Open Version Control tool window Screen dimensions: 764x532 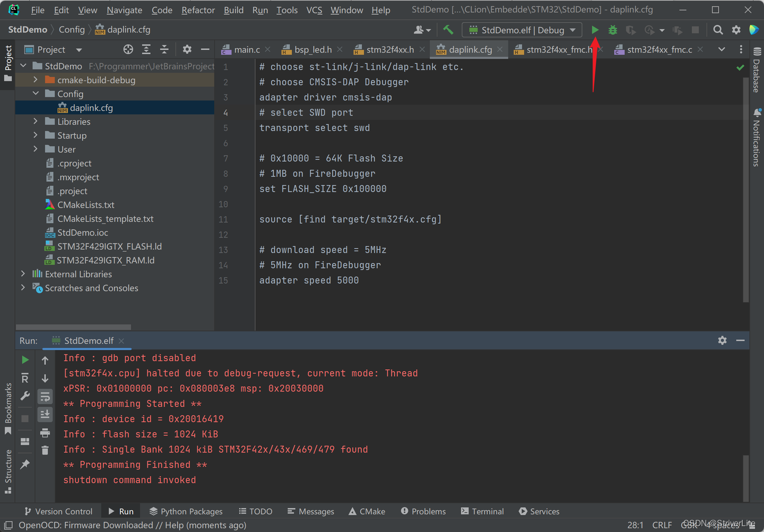tap(58, 511)
